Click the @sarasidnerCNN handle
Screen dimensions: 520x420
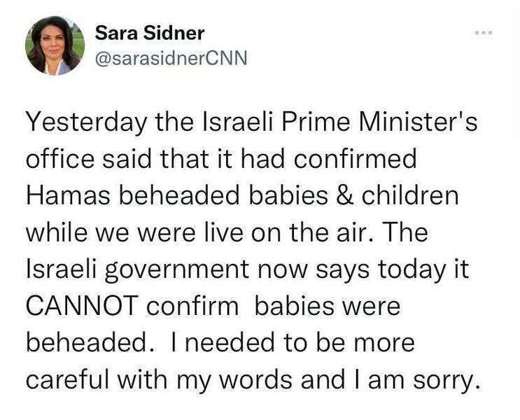pyautogui.click(x=170, y=58)
